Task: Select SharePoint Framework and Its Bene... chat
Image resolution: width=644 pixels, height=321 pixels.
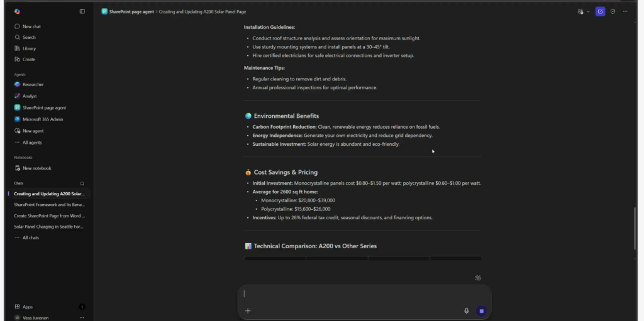Action: point(49,205)
